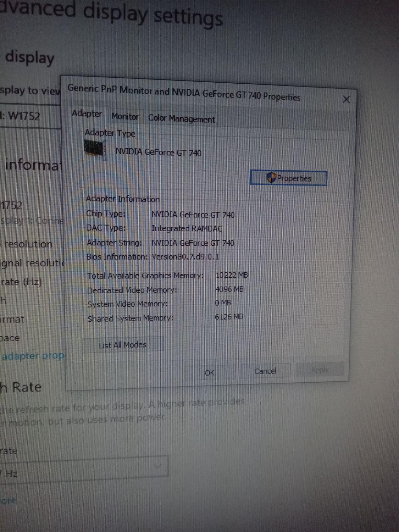Select the Bios Version80.7.d9.0.1 text

185,256
